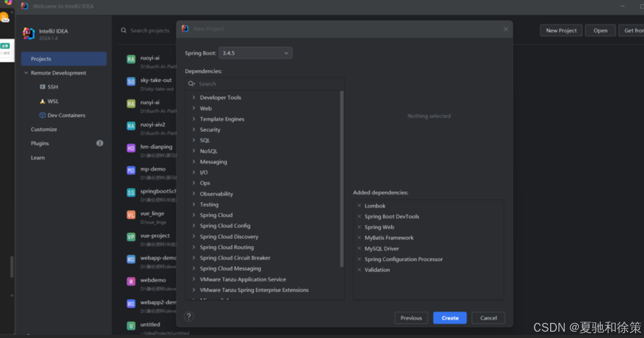Collapse the Remote Development section
The width and height of the screenshot is (644, 338).
click(x=26, y=73)
